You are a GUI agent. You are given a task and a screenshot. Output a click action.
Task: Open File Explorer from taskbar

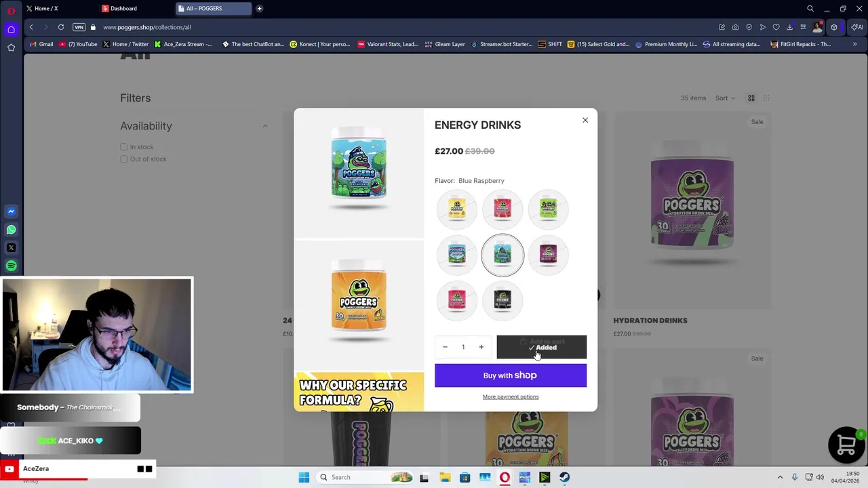click(x=445, y=477)
